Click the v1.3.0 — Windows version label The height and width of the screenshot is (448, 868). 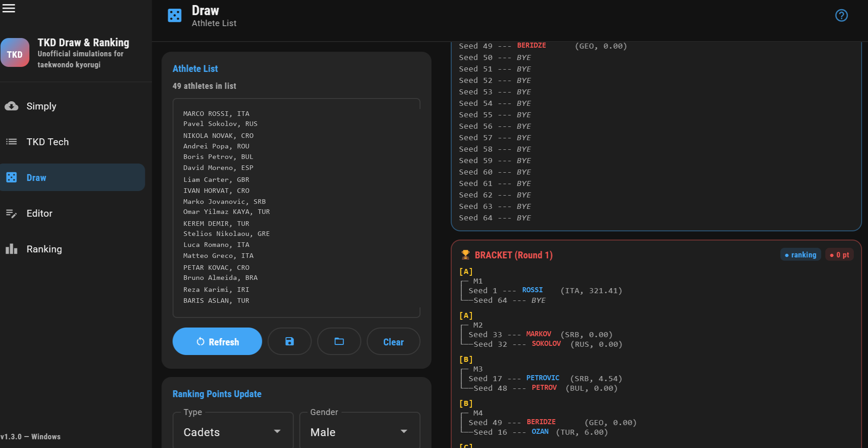point(30,437)
